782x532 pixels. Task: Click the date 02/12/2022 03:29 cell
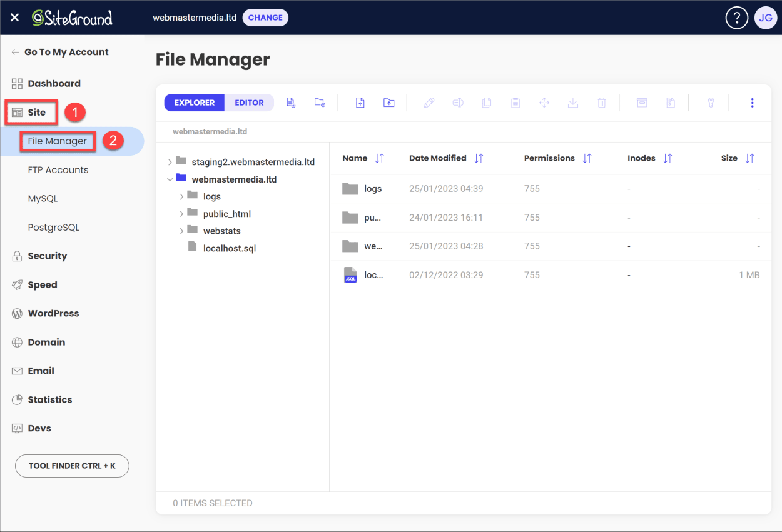446,275
